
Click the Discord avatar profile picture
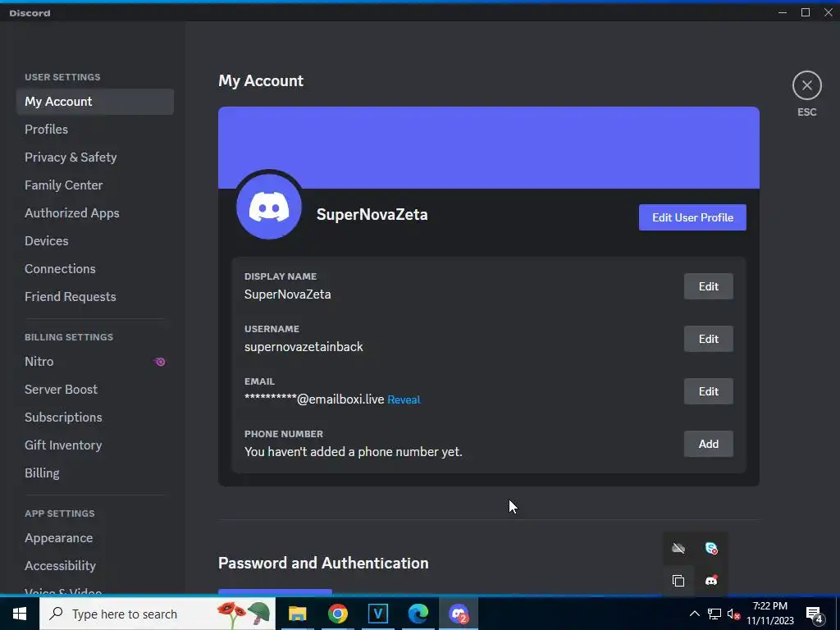tap(269, 207)
